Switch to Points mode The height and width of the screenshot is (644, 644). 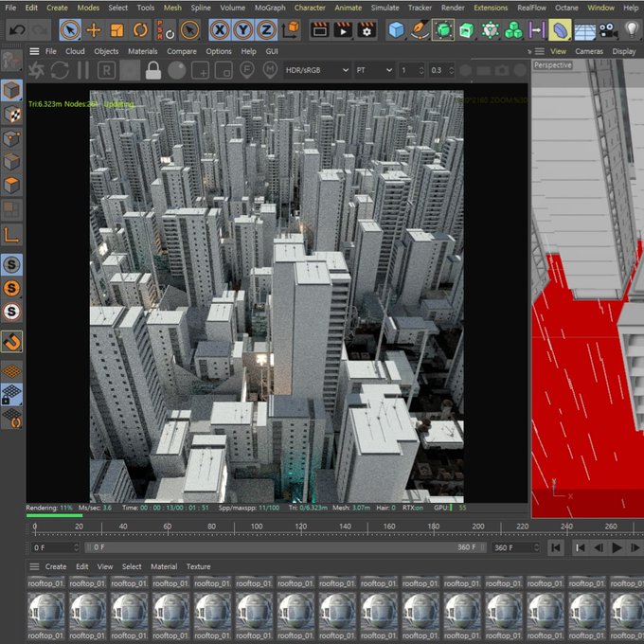point(11,138)
